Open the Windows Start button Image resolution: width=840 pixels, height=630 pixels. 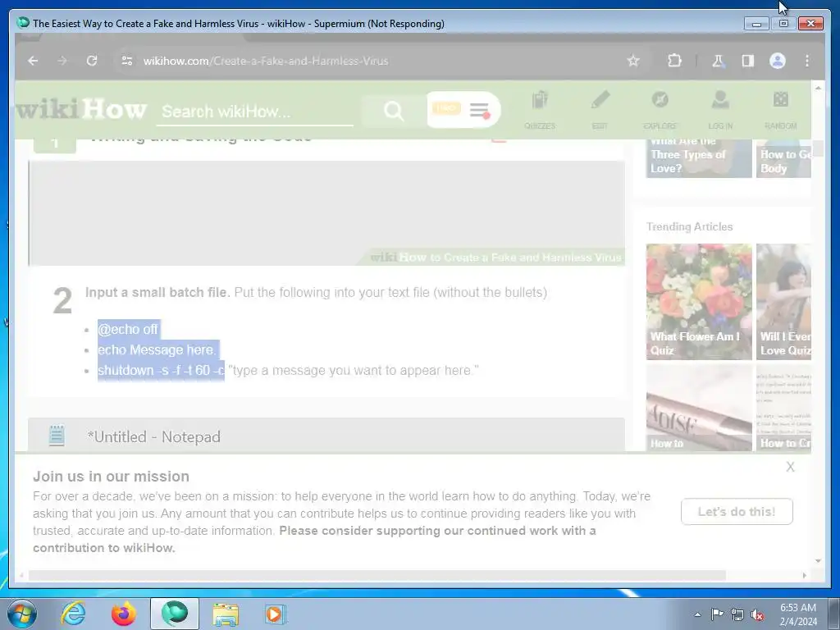tap(21, 614)
